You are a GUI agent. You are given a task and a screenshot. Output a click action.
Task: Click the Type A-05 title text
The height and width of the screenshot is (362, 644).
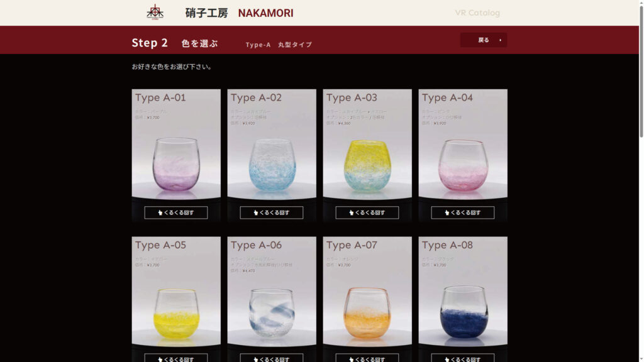pyautogui.click(x=160, y=245)
